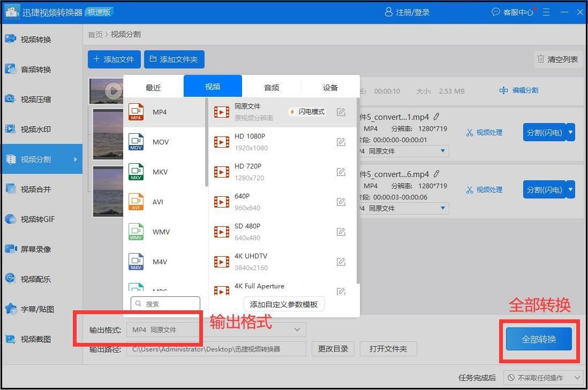Open the 设备 tab
Image resolution: width=588 pixels, height=390 pixels.
coord(330,87)
